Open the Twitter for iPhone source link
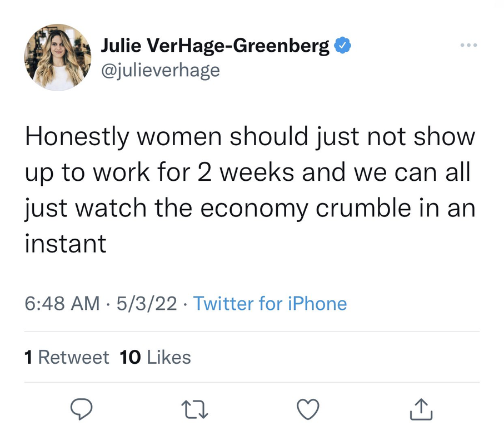The height and width of the screenshot is (445, 504). tap(270, 304)
